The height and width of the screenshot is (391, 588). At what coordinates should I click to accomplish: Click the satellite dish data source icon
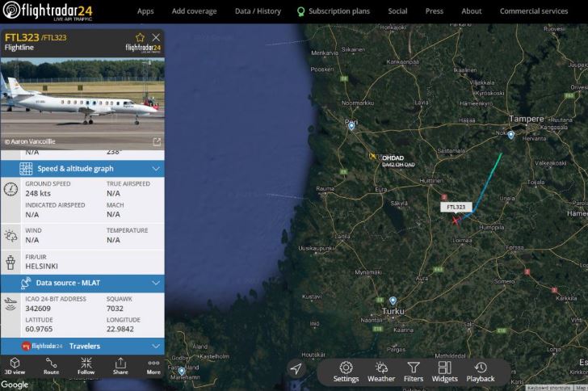click(x=26, y=283)
